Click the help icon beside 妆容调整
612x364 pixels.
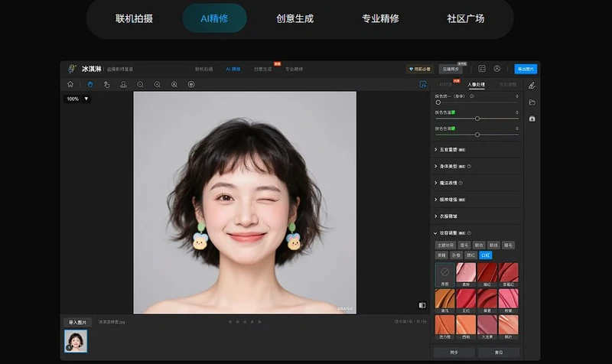click(469, 233)
